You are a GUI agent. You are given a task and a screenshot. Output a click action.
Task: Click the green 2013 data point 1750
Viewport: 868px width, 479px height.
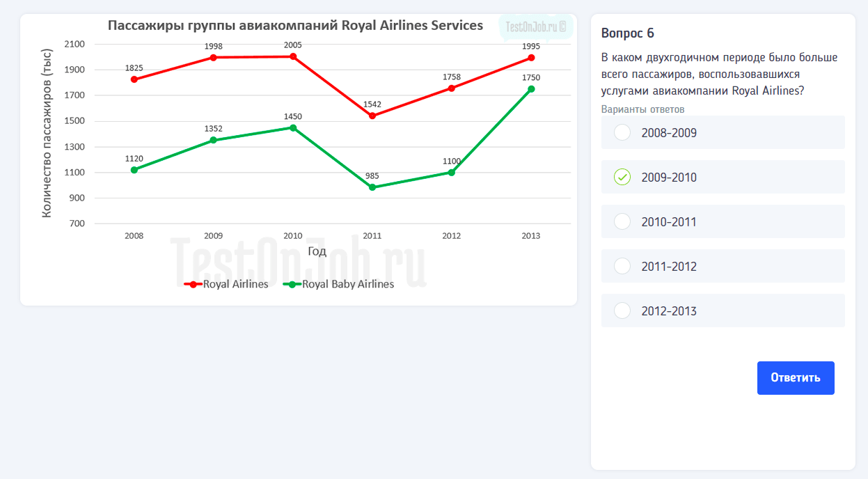(x=531, y=89)
